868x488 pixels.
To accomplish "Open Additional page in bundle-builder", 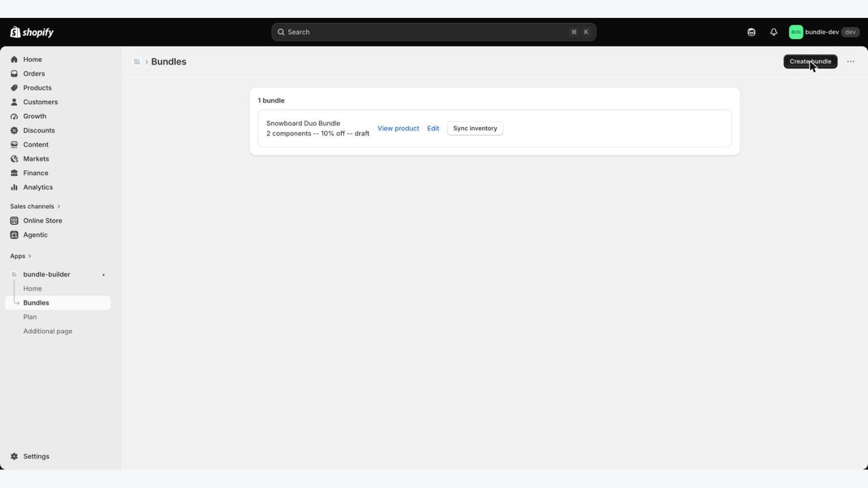I will [48, 331].
